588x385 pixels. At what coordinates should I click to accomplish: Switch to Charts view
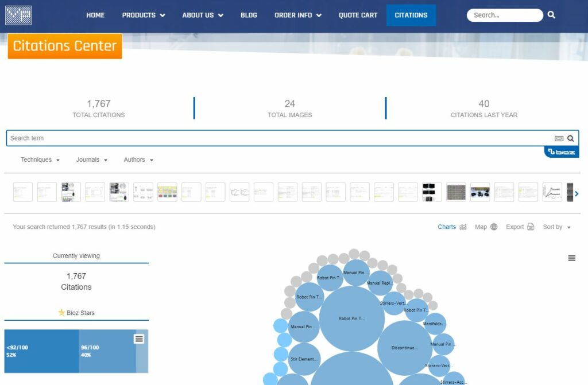(x=452, y=227)
